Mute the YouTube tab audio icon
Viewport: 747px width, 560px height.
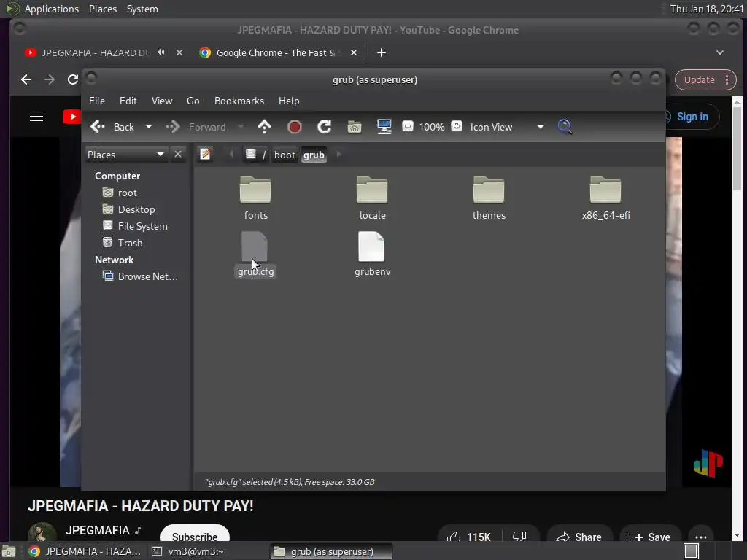[161, 52]
